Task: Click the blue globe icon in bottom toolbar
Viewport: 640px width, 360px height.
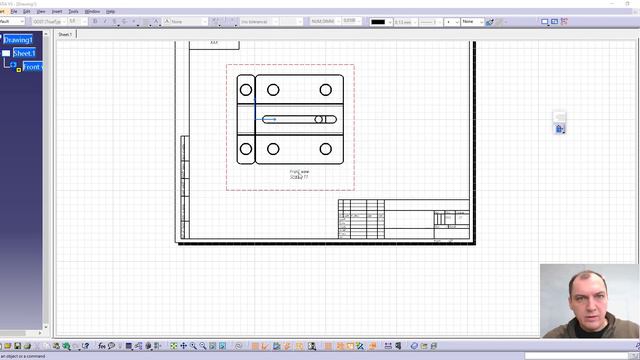Action: [414, 346]
